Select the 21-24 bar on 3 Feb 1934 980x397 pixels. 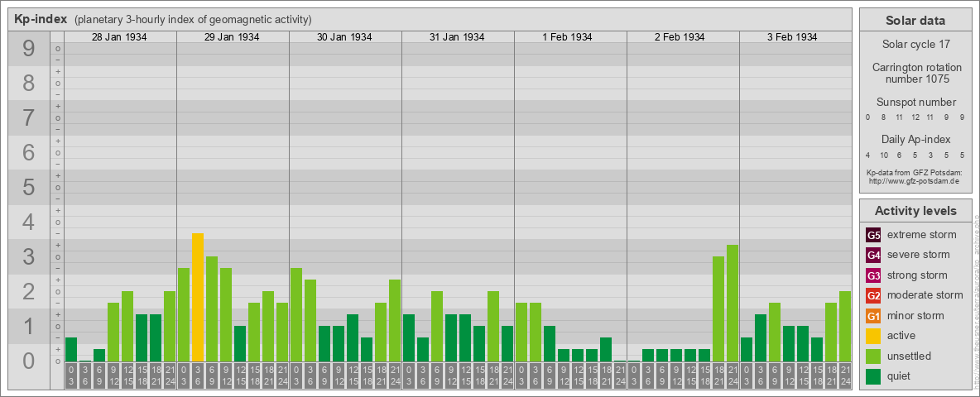coord(845,327)
